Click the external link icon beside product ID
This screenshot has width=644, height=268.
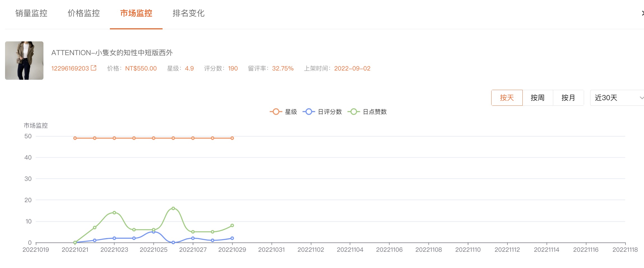pyautogui.click(x=94, y=68)
